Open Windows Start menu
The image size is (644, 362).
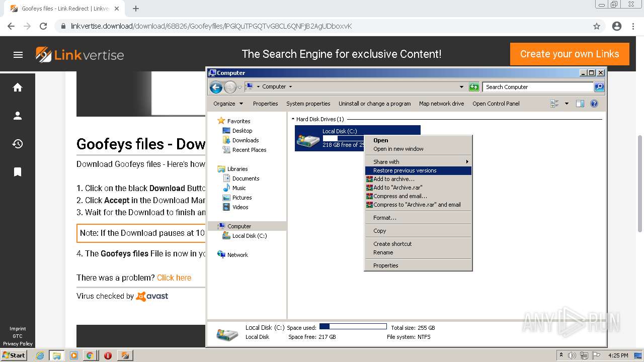pos(14,355)
